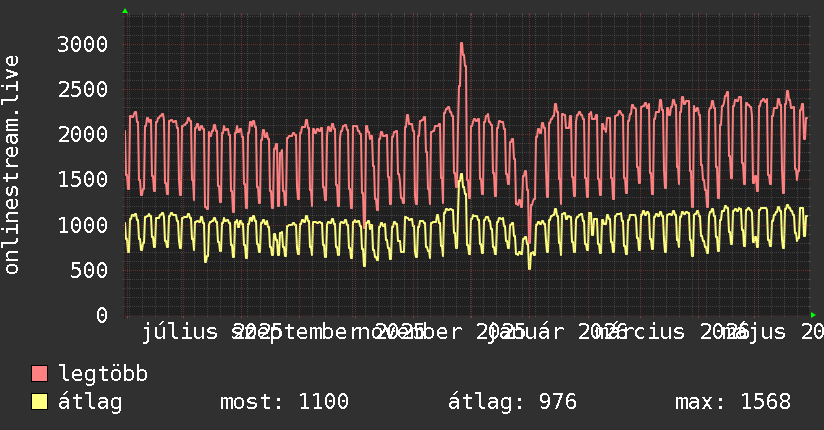Click the vertical 'onlinestream.live' axis title

tap(11, 165)
